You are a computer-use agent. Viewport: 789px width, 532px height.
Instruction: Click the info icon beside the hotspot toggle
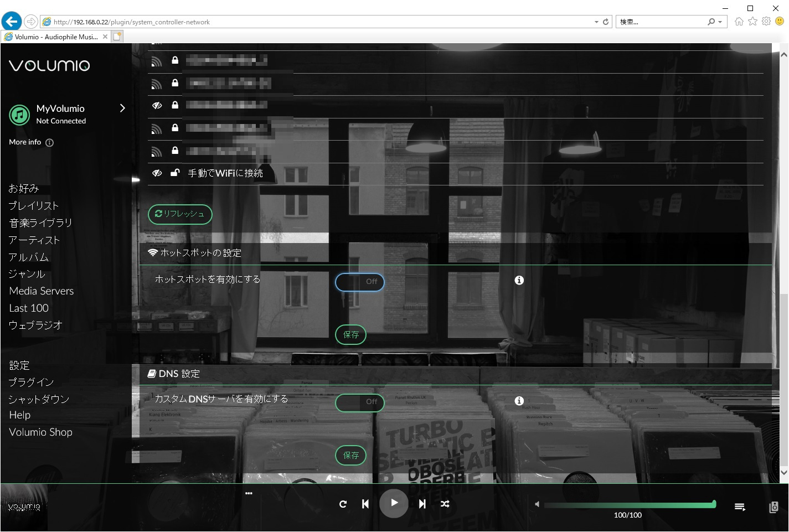pyautogui.click(x=519, y=280)
